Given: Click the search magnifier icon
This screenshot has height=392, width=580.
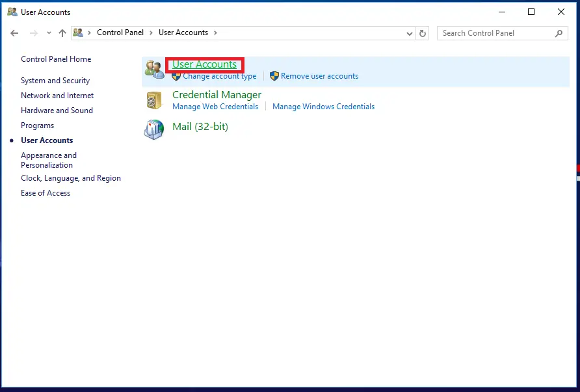Looking at the screenshot, I should [x=559, y=33].
